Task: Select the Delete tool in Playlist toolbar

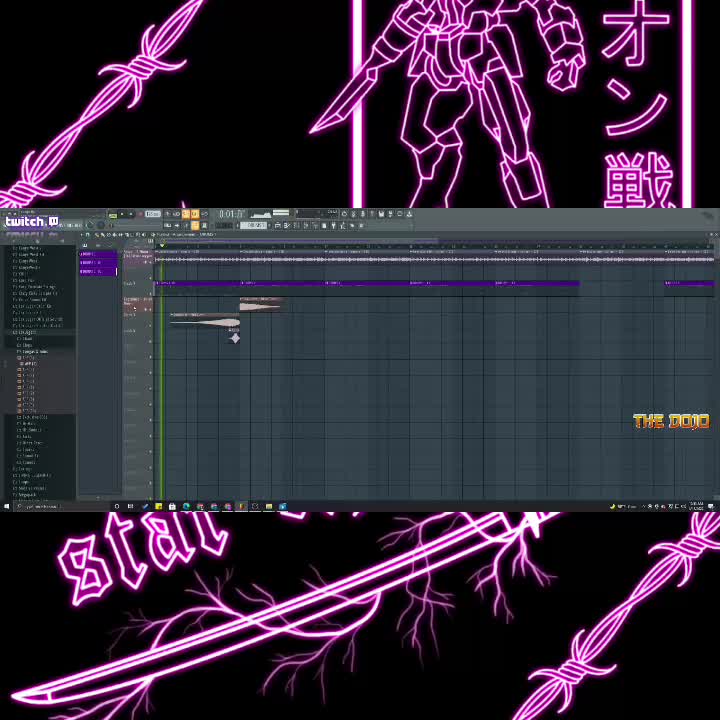Action: (109, 235)
